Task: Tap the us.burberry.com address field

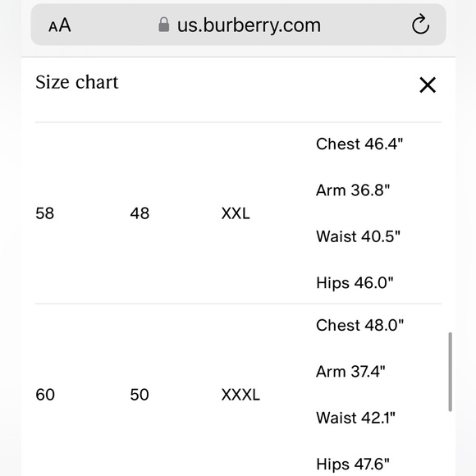Action: click(238, 25)
